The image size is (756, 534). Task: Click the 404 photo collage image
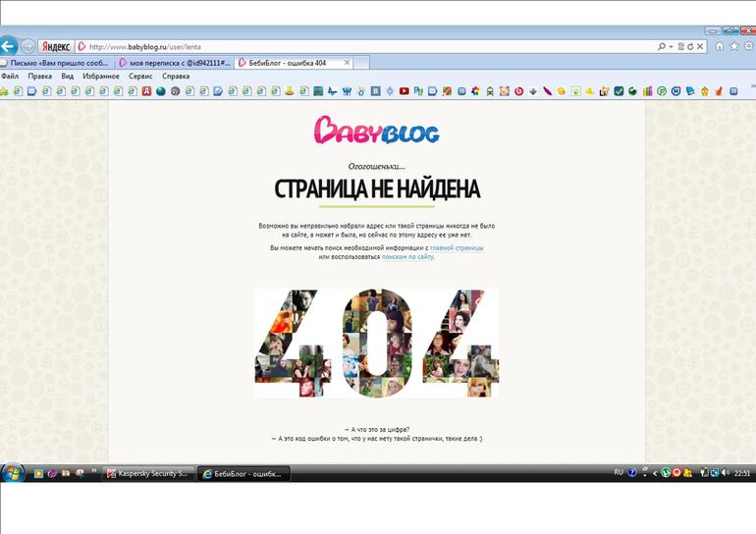click(x=377, y=344)
